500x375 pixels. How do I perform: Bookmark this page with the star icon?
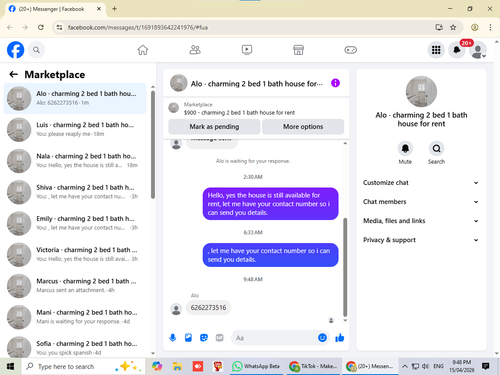tap(453, 27)
